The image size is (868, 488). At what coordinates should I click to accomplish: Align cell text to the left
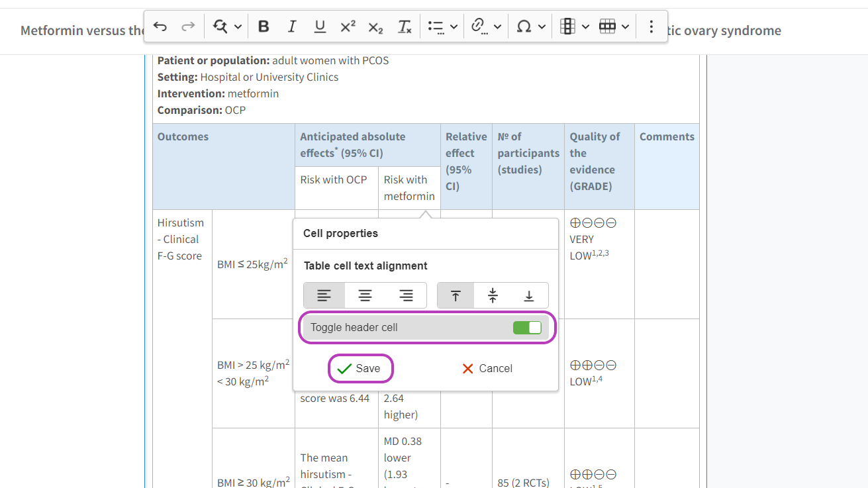[x=324, y=295]
